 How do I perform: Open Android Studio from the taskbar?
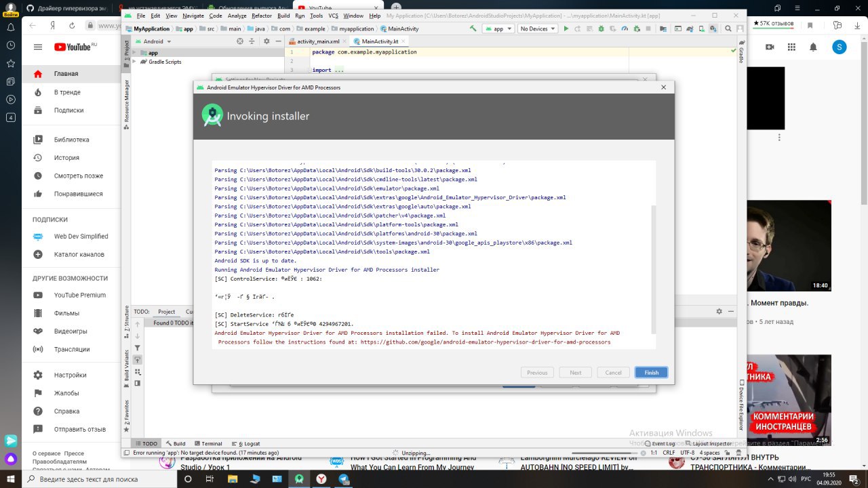tap(299, 479)
